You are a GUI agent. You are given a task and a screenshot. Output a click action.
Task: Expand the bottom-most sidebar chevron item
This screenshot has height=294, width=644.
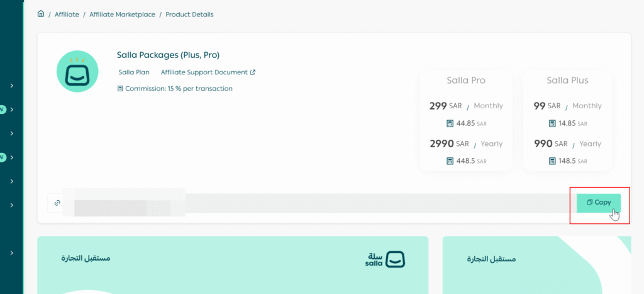pos(12,252)
